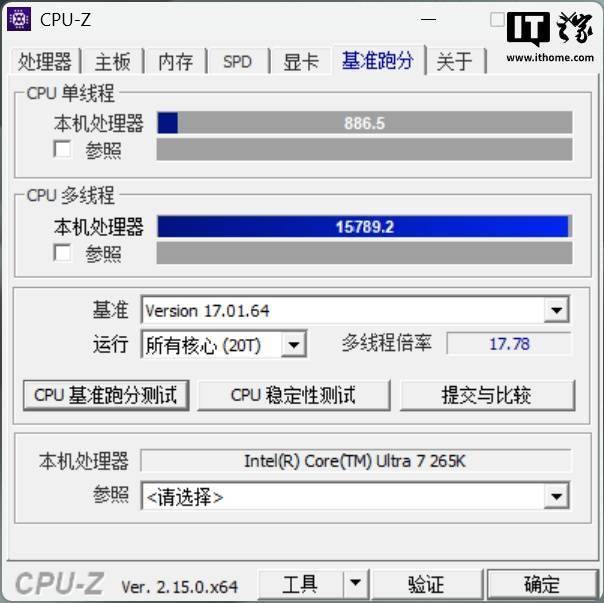Image resolution: width=604 pixels, height=603 pixels.
Task: Click the multi-thread 15789.2 score bar
Action: point(364,227)
